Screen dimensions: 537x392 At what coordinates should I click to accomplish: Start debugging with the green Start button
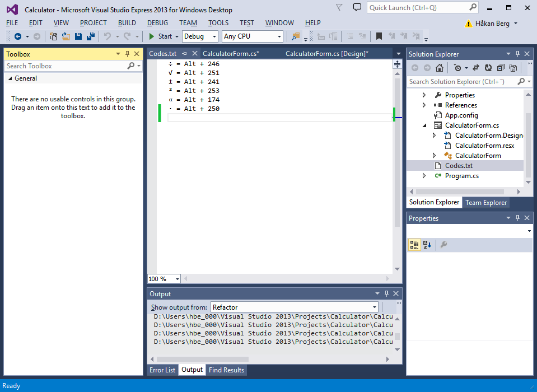161,36
